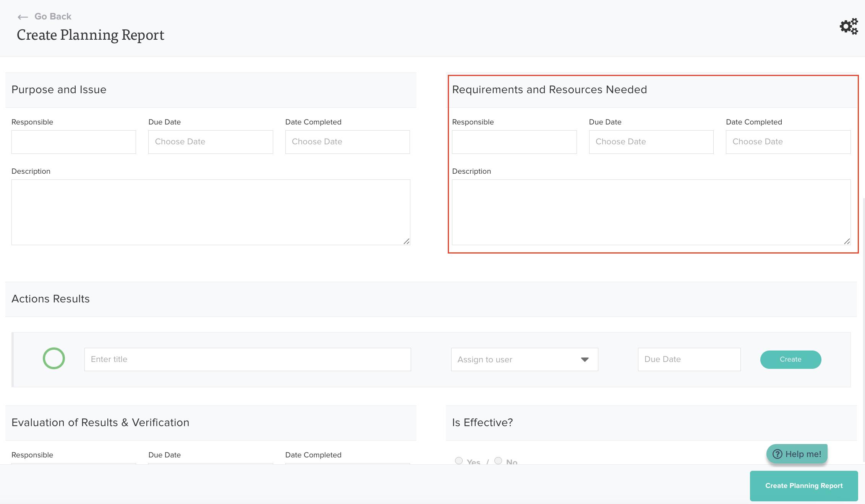Click the Create action button
The width and height of the screenshot is (865, 504).
(790, 359)
